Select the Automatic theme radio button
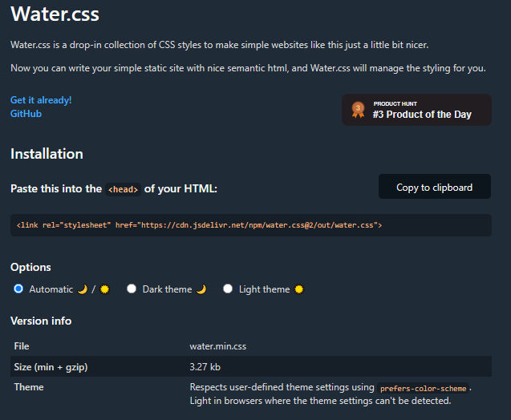The height and width of the screenshot is (420, 511). [18, 289]
